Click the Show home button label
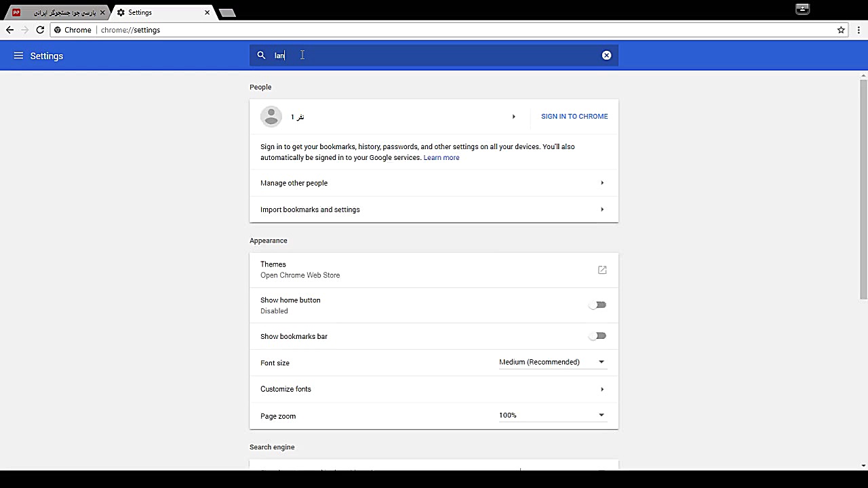This screenshot has height=488, width=868. [x=290, y=300]
